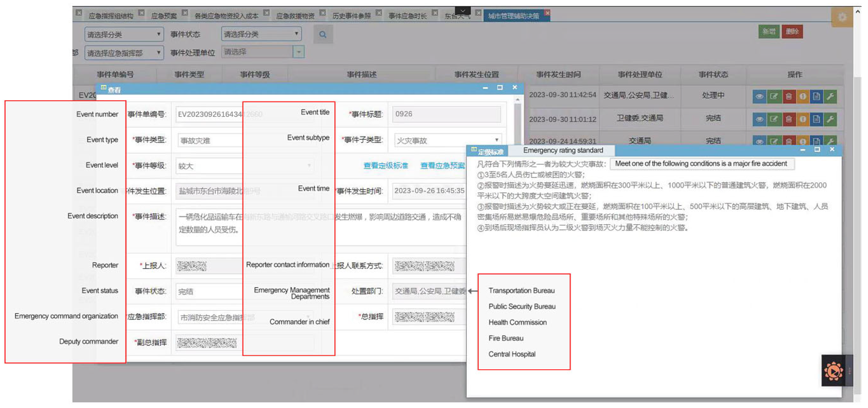The height and width of the screenshot is (408, 868).
Task: Click the view eye icon in first row
Action: (x=759, y=97)
